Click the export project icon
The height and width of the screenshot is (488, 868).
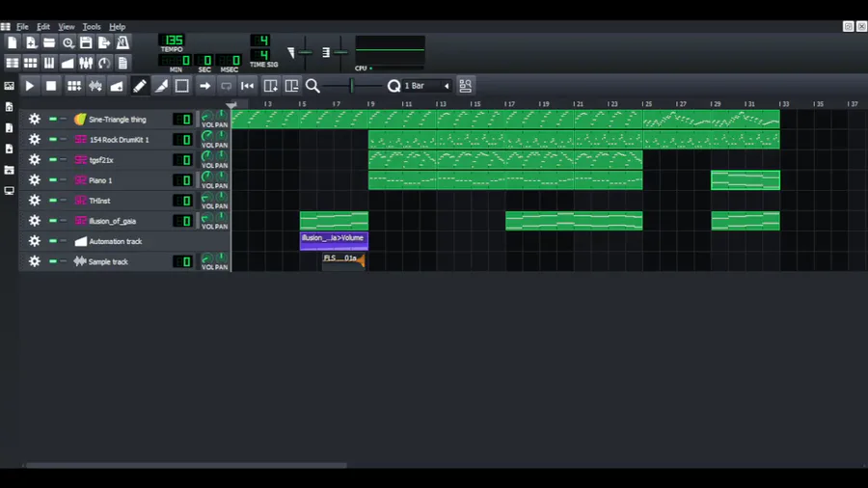[x=104, y=42]
